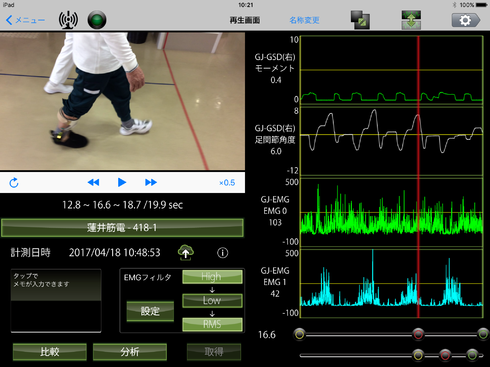Click the 設定 button in EMG filter panel
This screenshot has width=490, height=367.
click(150, 311)
